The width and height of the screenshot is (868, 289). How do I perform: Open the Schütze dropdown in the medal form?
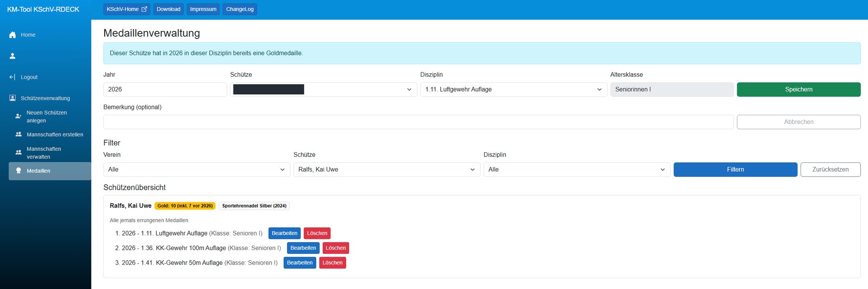(324, 90)
